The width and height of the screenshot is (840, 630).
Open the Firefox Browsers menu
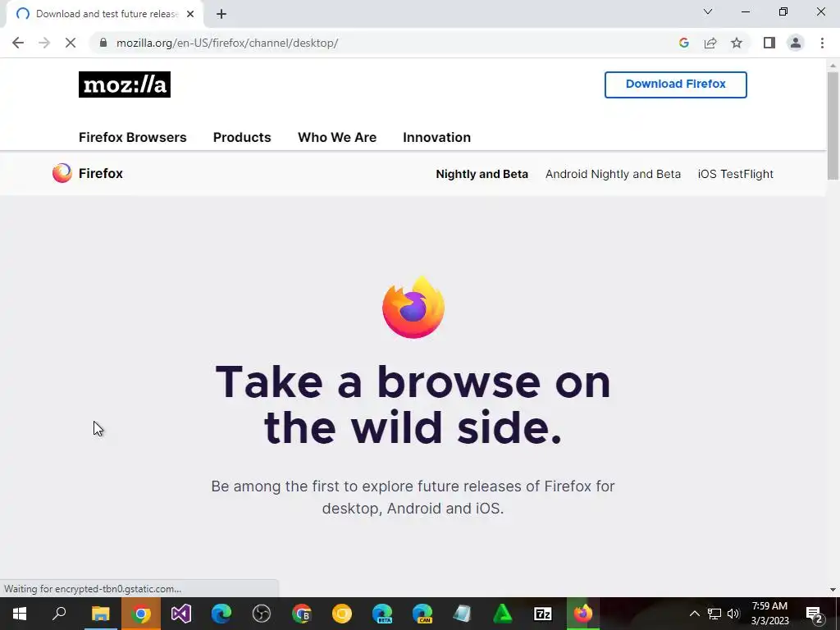(132, 137)
